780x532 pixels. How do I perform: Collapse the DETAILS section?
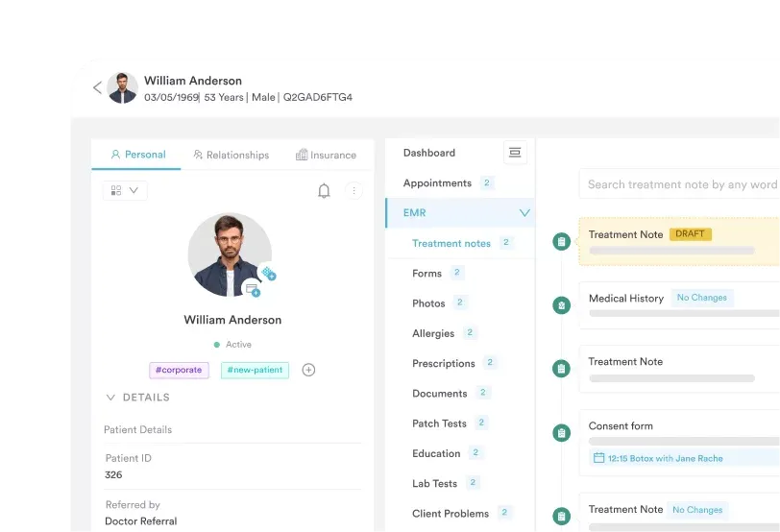(110, 398)
